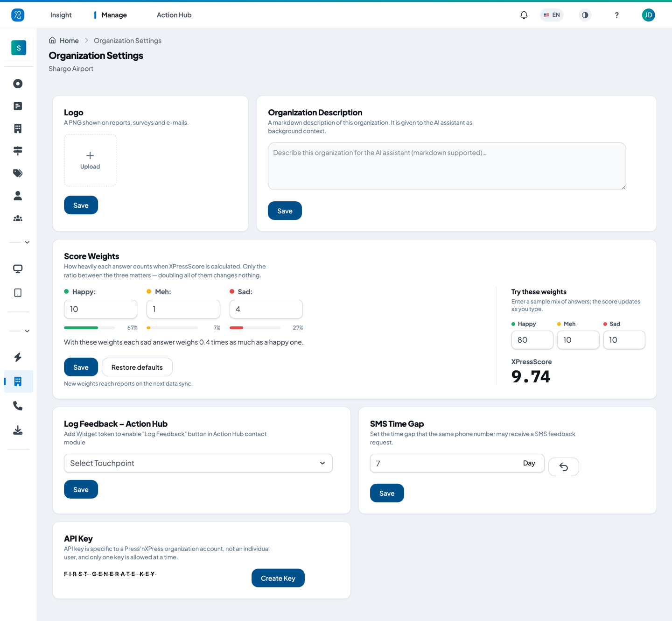
Task: Click the green Happy 67% progress bar
Action: [x=89, y=328]
